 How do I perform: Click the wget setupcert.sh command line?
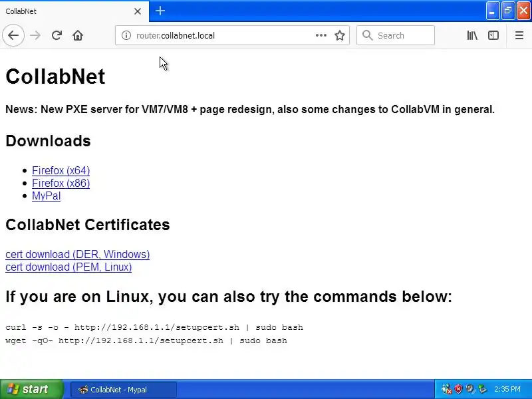146,340
